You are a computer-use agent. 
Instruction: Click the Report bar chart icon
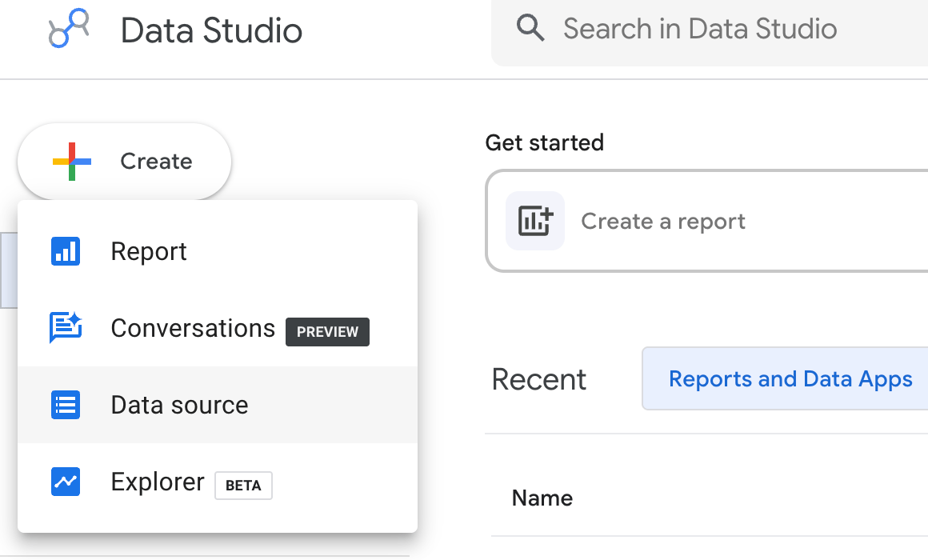(65, 251)
